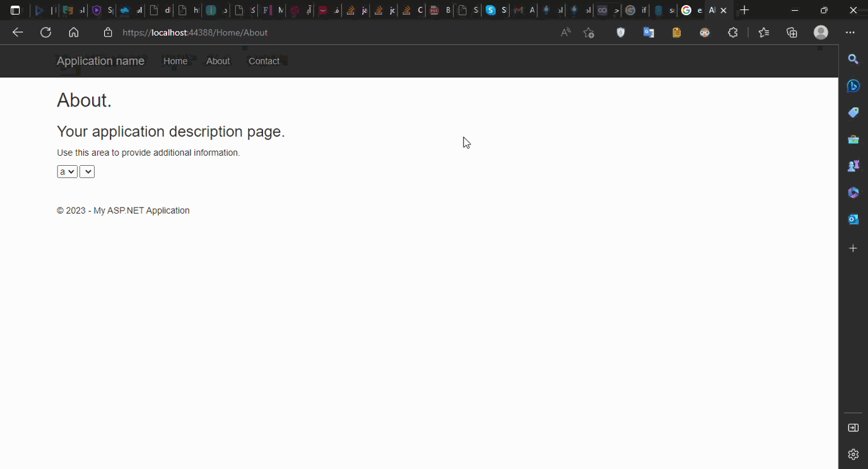Customize the sidebar with the plus button

coord(853,248)
